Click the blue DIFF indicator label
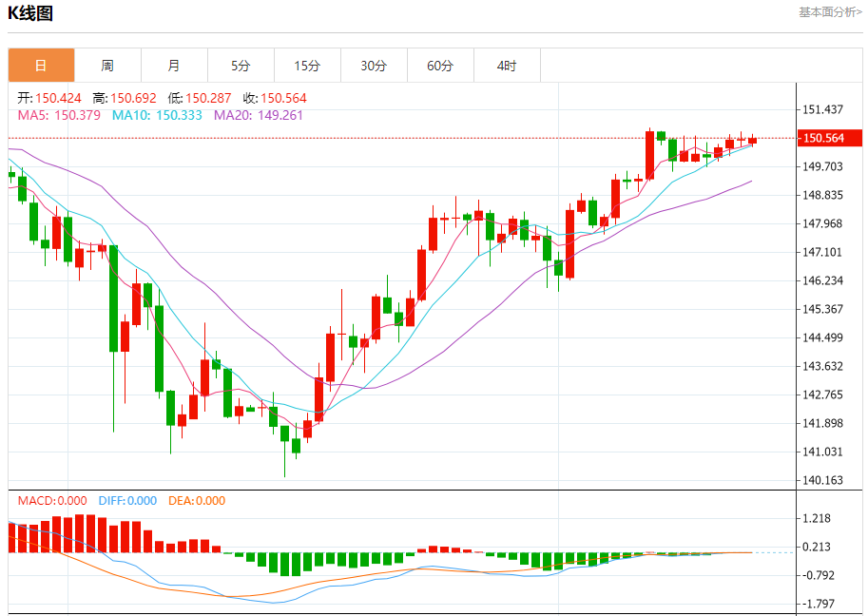 [128, 501]
